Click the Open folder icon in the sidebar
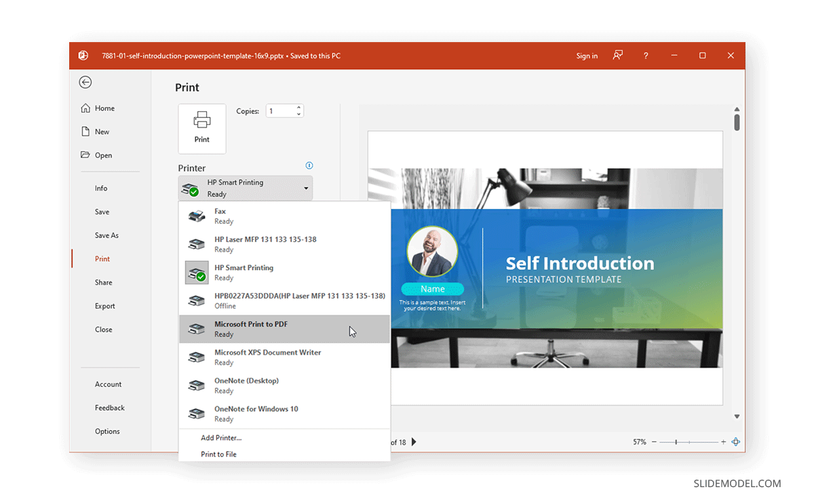The width and height of the screenshot is (814, 504). click(x=87, y=155)
